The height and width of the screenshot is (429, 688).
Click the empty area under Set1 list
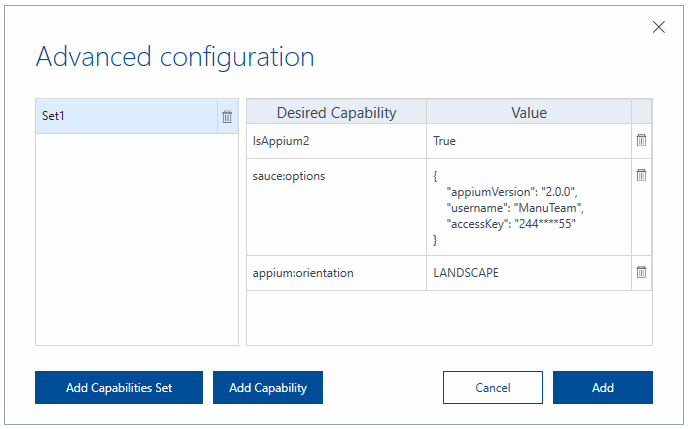pyautogui.click(x=137, y=240)
